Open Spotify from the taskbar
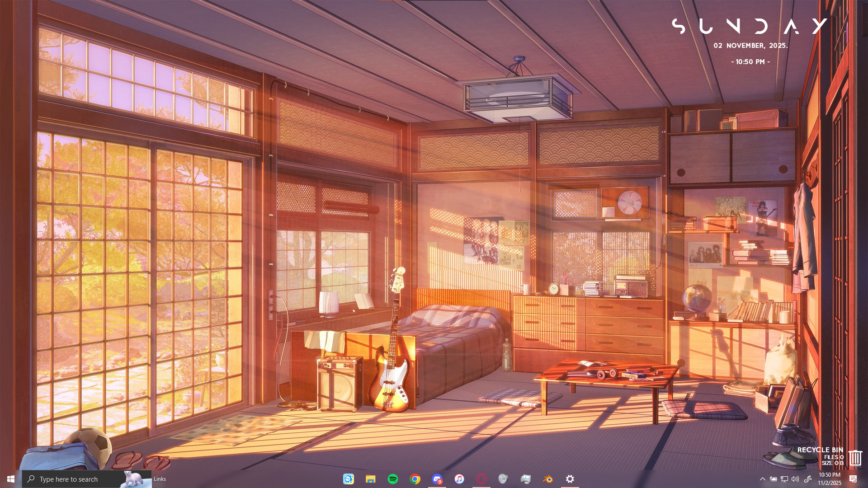 (x=393, y=479)
